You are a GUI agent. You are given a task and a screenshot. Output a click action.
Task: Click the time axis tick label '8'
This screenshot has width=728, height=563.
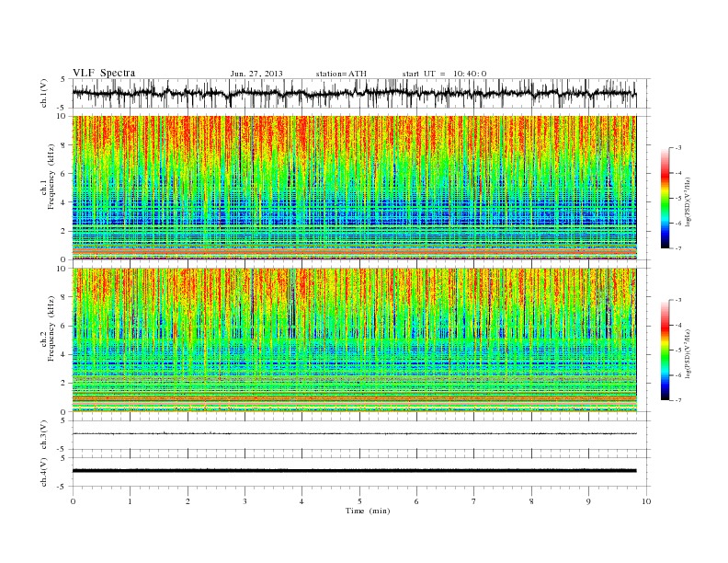coord(531,501)
